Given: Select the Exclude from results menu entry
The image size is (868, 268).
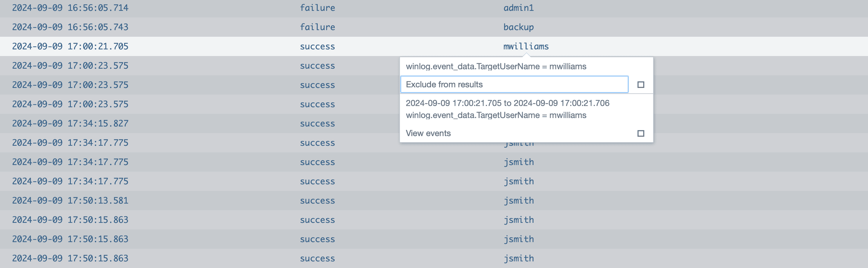Looking at the screenshot, I should pos(514,85).
